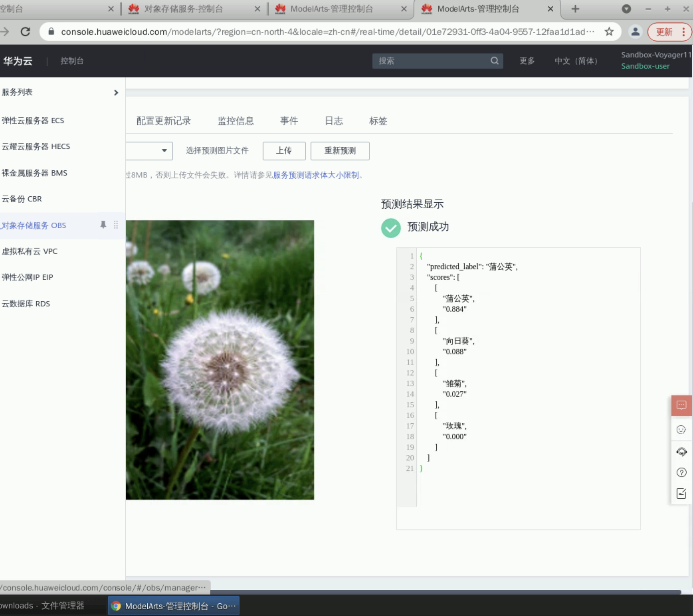Open the browser profile avatar icon

click(635, 32)
